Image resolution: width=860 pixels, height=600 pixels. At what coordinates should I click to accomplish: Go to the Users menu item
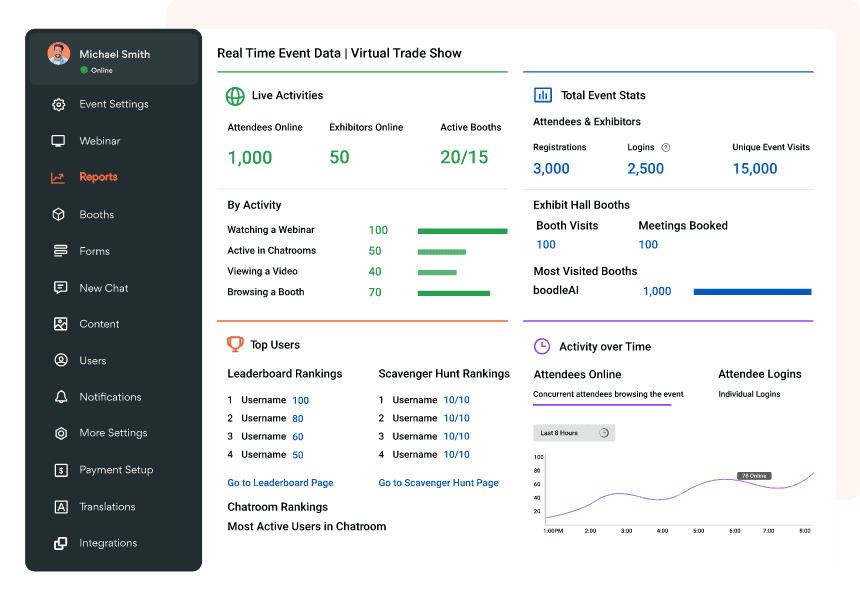pyautogui.click(x=93, y=360)
